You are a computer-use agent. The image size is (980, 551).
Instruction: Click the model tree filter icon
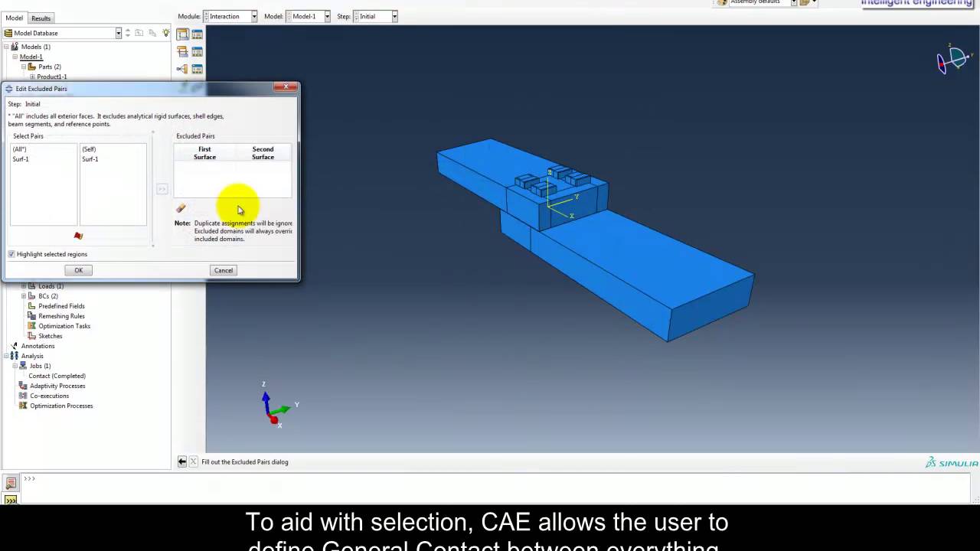pos(152,33)
